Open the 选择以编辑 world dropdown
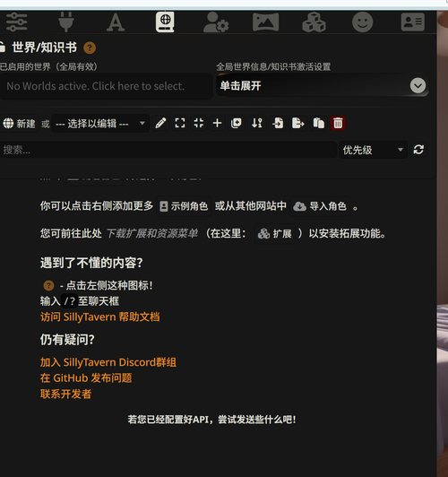Image resolution: width=448 pixels, height=477 pixels. tap(100, 124)
